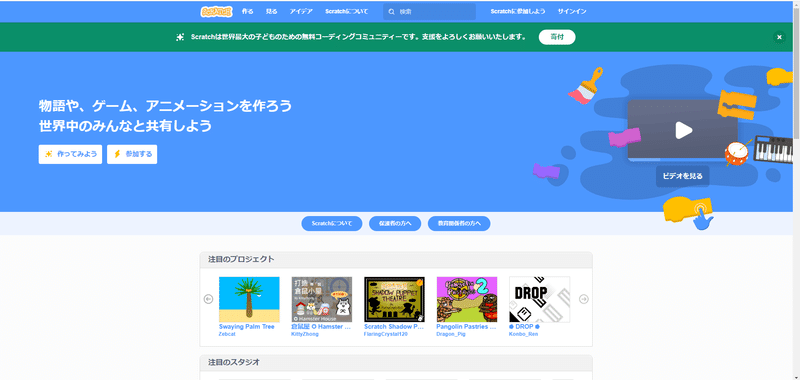The image size is (800, 380).
Task: Open the DROP project thumbnail
Action: click(x=539, y=299)
